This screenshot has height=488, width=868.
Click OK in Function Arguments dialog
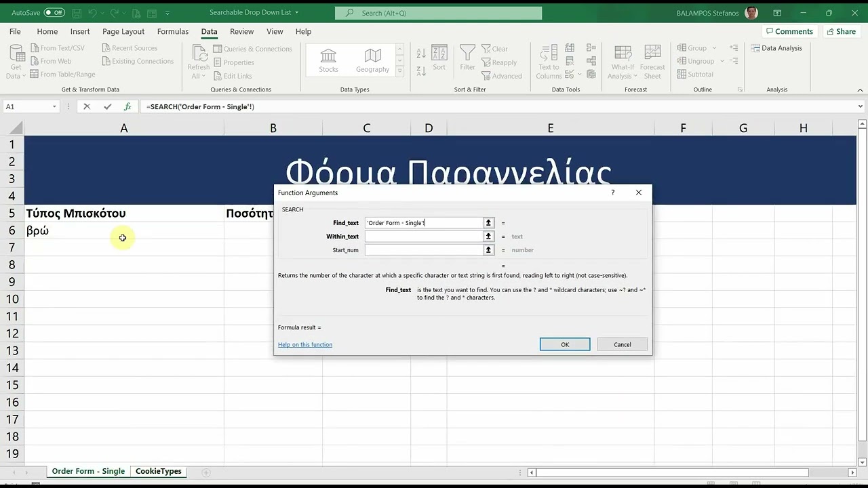coord(565,344)
